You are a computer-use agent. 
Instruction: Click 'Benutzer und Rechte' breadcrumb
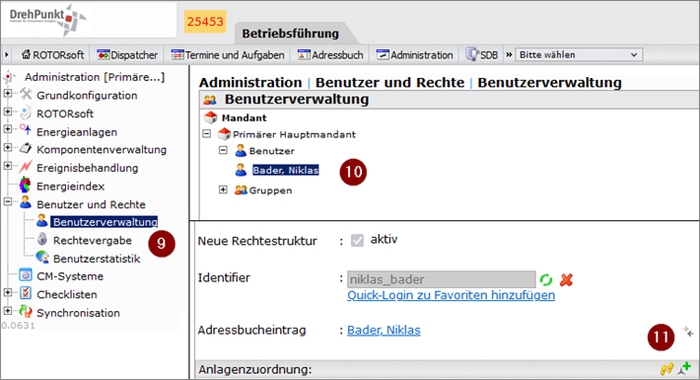pyautogui.click(x=390, y=83)
